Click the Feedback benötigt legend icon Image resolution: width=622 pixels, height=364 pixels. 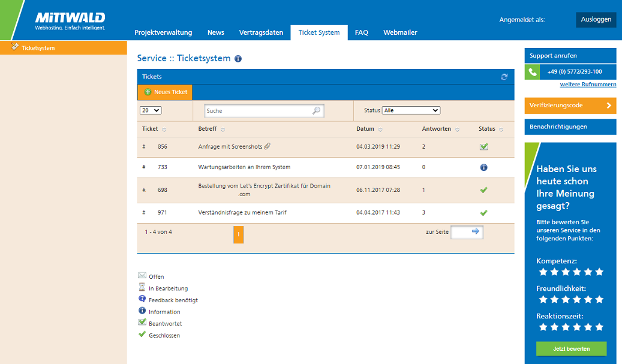142,299
